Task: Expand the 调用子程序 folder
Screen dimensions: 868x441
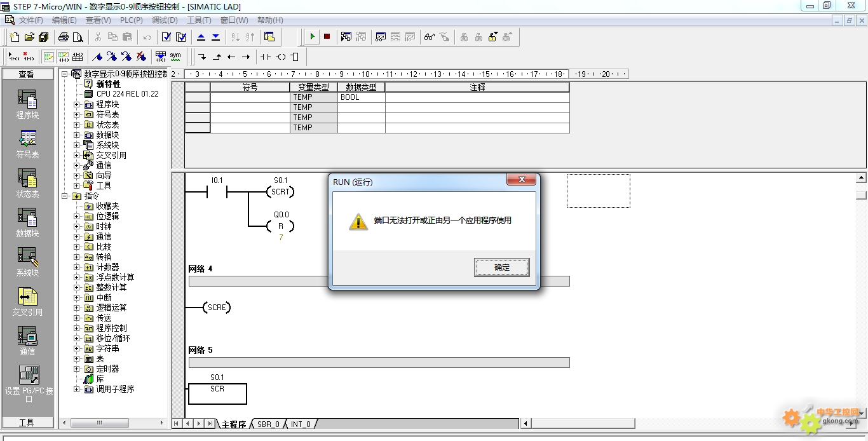Action: tap(77, 389)
